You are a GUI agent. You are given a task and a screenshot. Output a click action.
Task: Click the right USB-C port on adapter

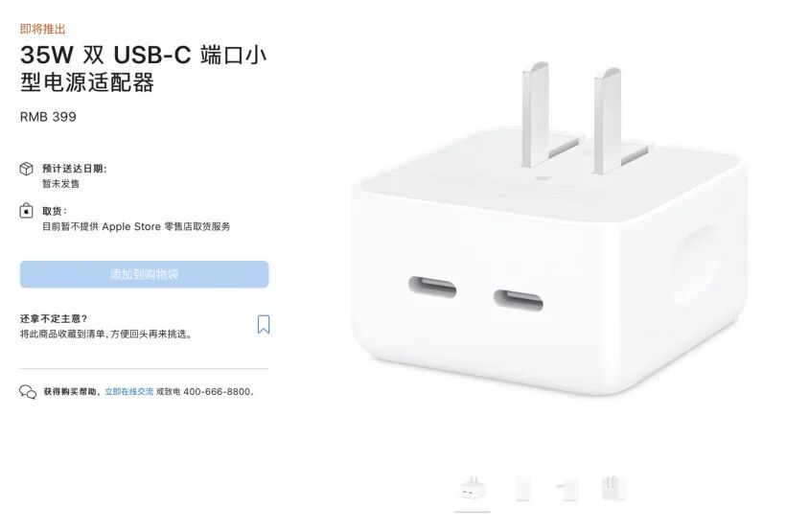click(x=518, y=300)
